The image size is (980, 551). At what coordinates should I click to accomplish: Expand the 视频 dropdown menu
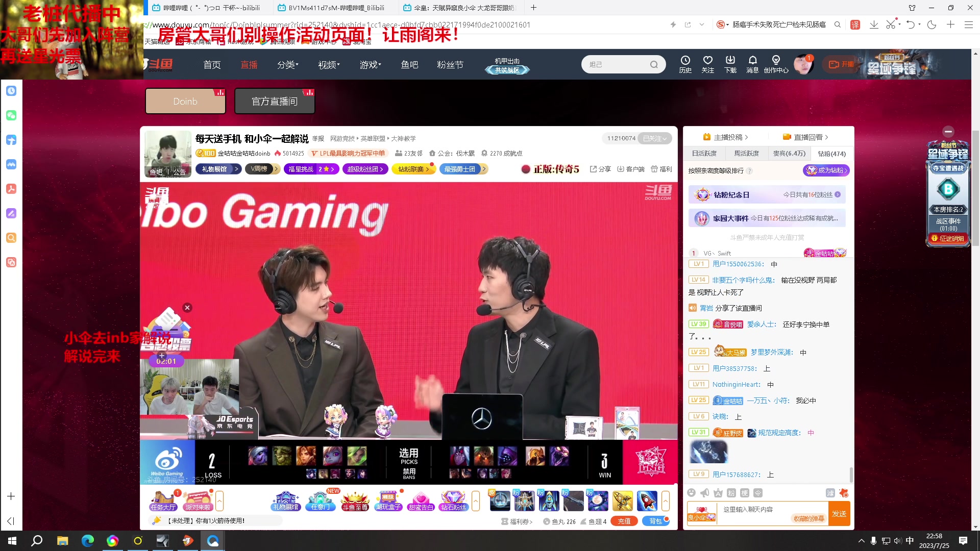329,65
